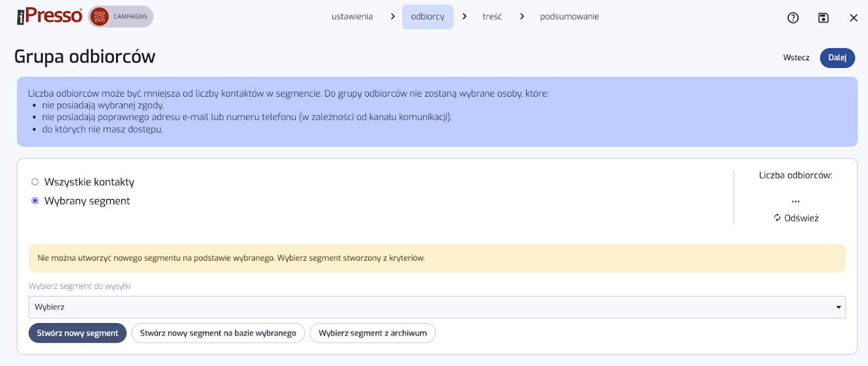Close the campaign wizard with X icon
This screenshot has height=366, width=868.
point(853,18)
